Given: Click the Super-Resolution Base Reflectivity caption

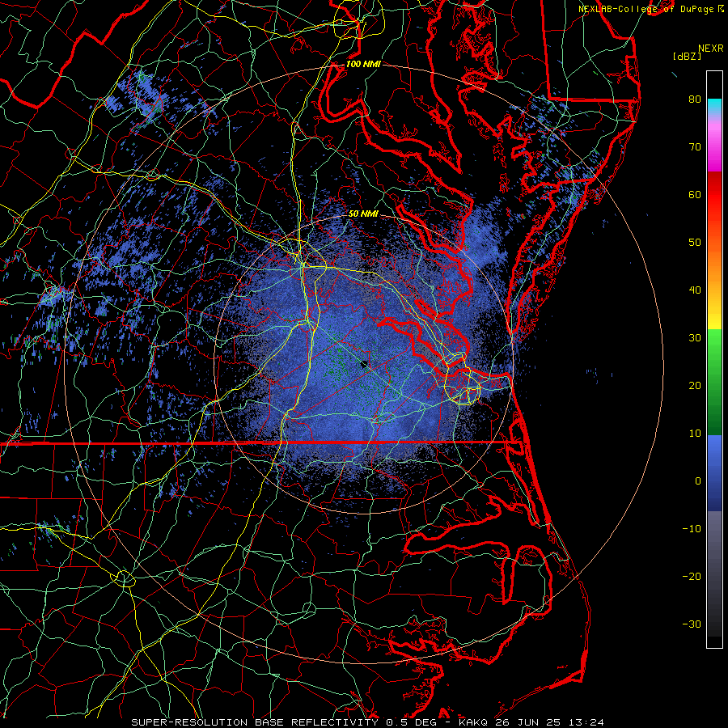Looking at the screenshot, I should 253,722.
